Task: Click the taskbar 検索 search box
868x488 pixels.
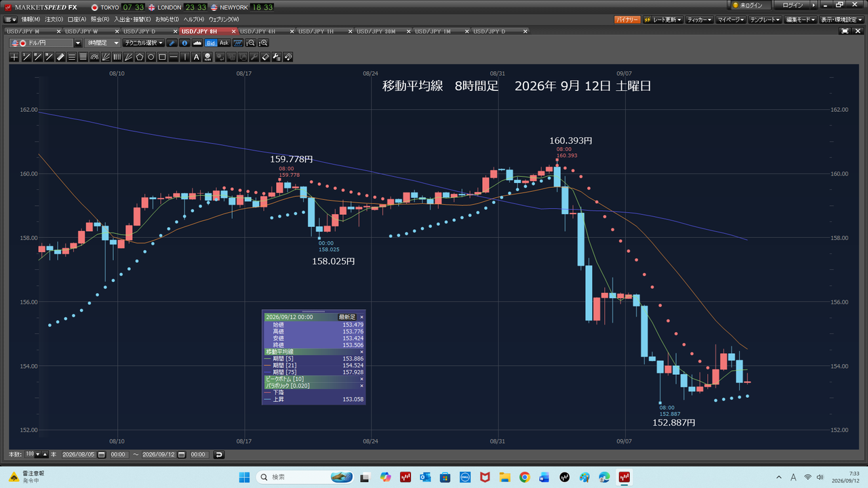Action: pos(305,477)
